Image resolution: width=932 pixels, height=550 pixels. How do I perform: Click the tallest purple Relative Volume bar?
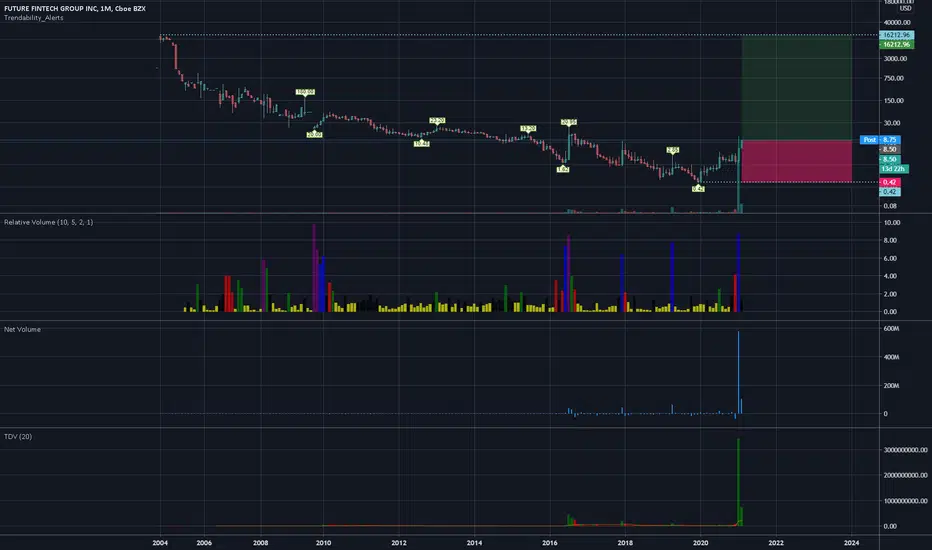coord(314,268)
